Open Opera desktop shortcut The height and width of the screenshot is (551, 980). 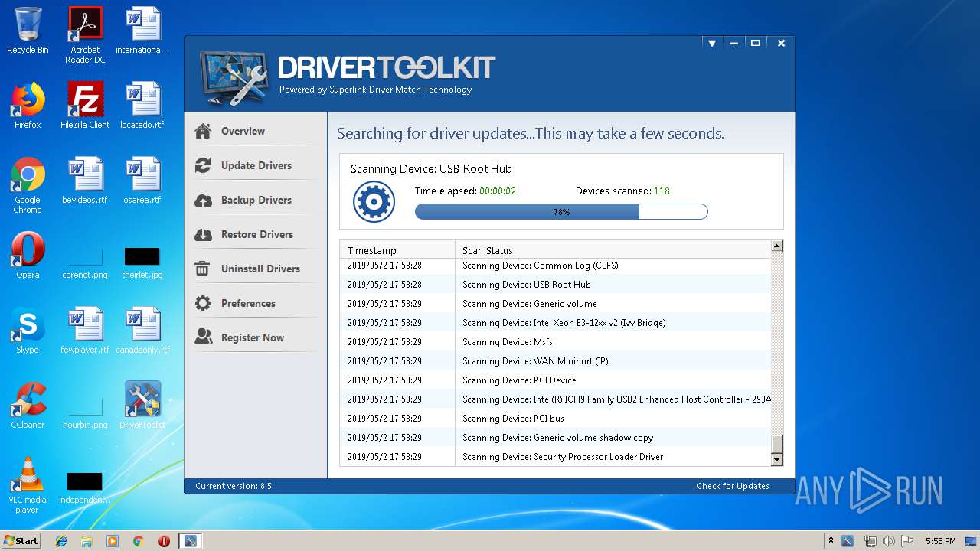click(28, 256)
